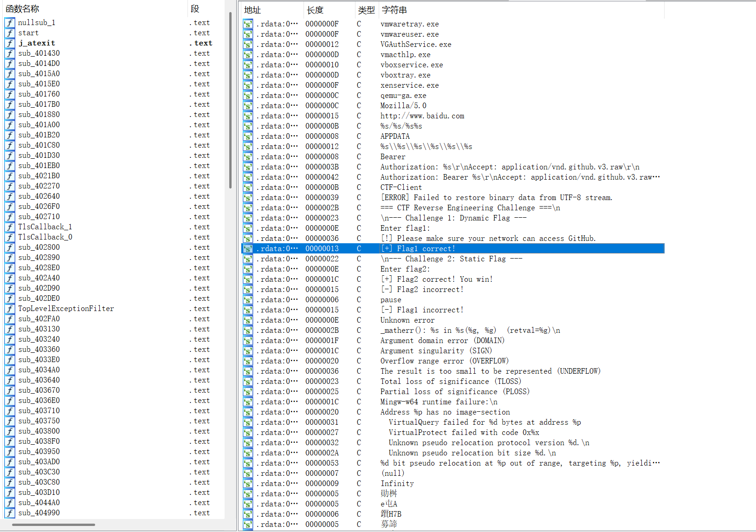This screenshot has width=756, height=532.
Task: Select the Challenge 2: Static Flag string
Action: tap(452, 259)
